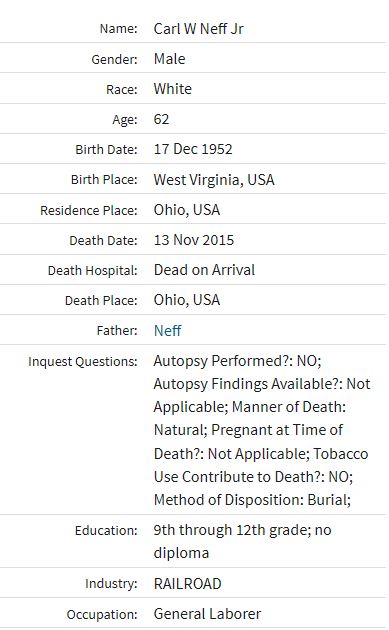Open the Neff father link

167,330
